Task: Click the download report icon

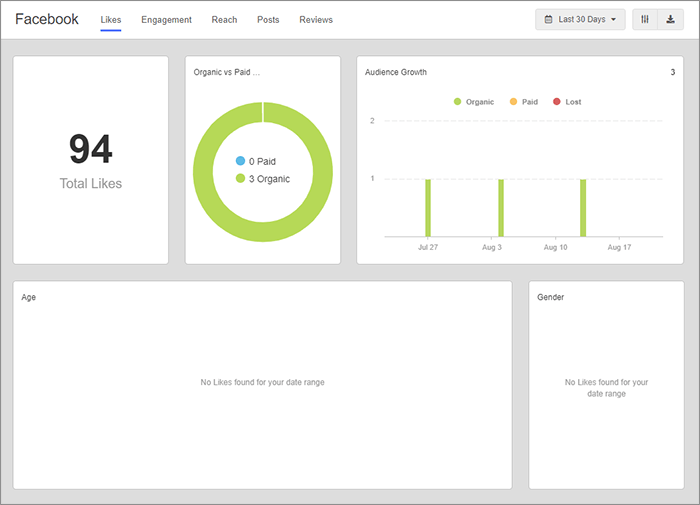Action: (x=671, y=19)
